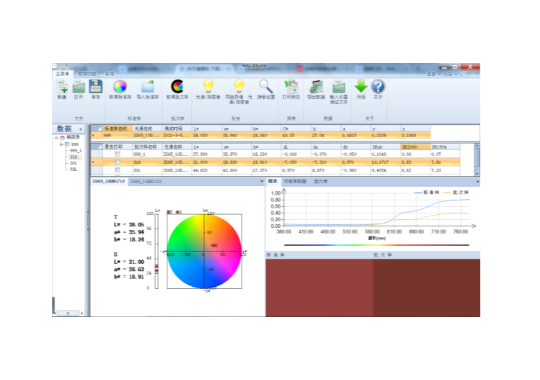Open the dropdown arrow right of the spectrum chart tabs
The image size is (540, 380).
(x=477, y=181)
